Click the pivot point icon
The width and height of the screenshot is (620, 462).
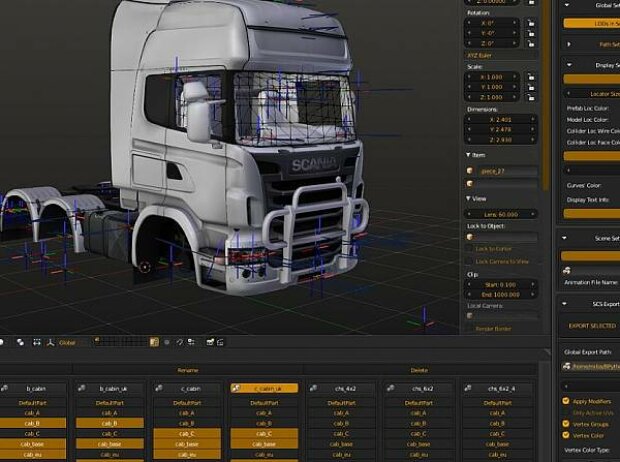point(20,342)
